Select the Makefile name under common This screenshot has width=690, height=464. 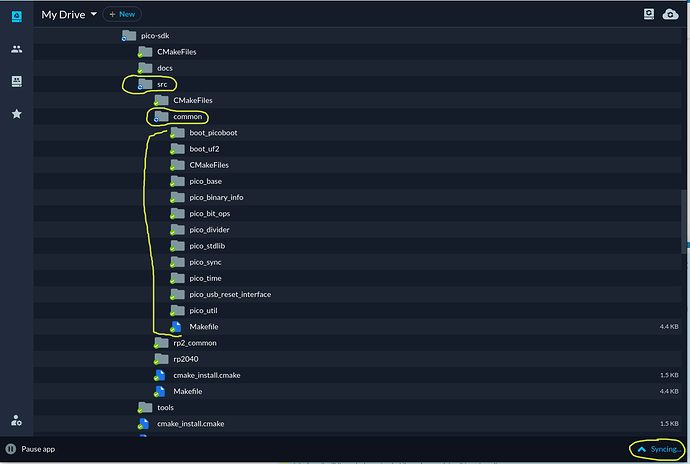(204, 327)
